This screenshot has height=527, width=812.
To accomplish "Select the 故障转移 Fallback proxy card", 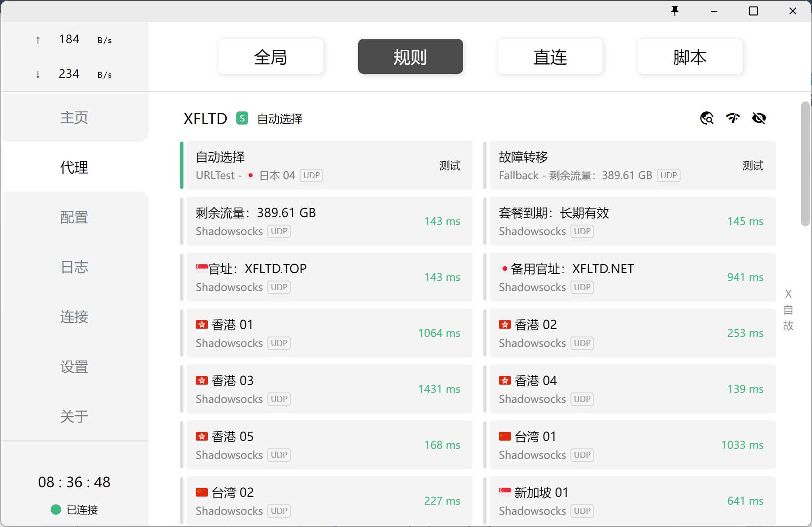I will 633,165.
